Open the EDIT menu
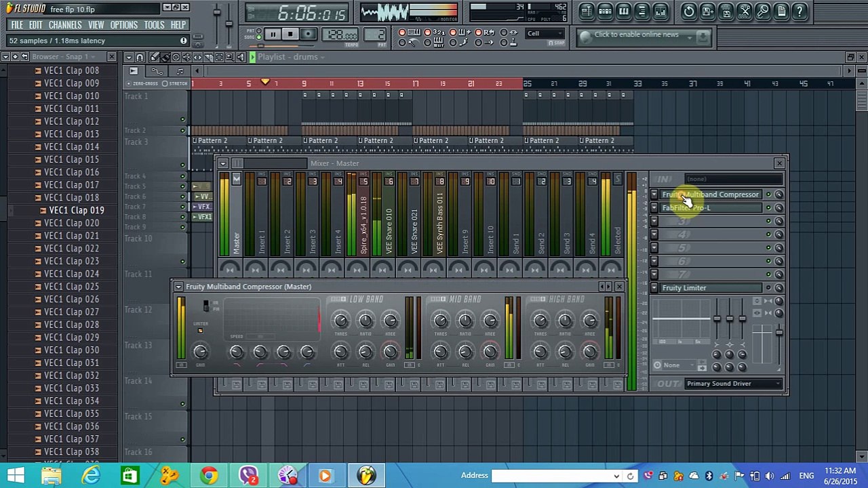 (35, 25)
